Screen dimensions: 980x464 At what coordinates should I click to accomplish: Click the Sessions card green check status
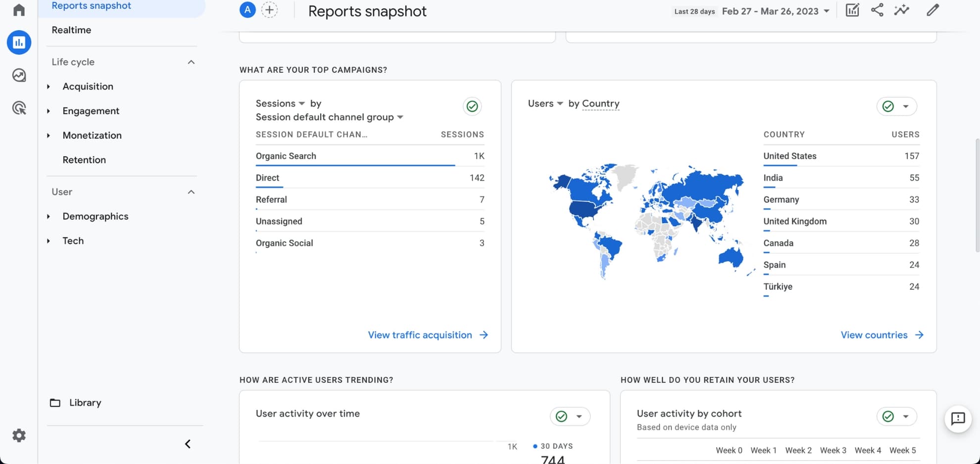(x=472, y=106)
